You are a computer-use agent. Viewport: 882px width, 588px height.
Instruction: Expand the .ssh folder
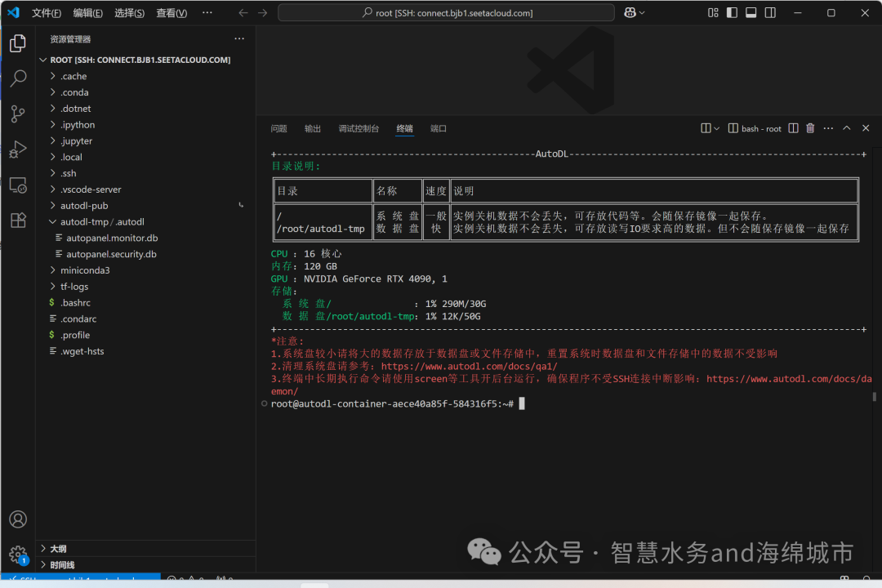pos(145,173)
